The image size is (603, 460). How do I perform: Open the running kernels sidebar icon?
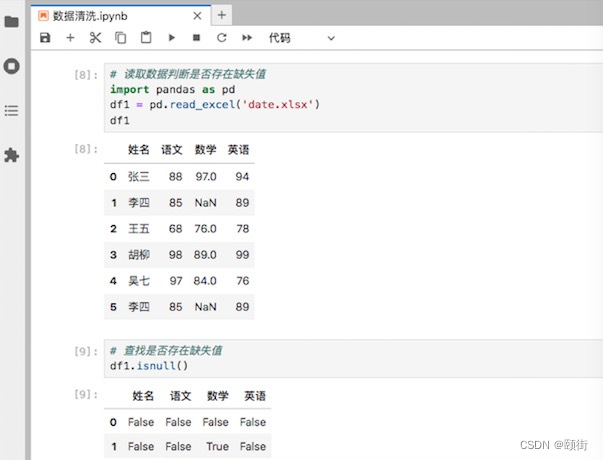point(12,66)
